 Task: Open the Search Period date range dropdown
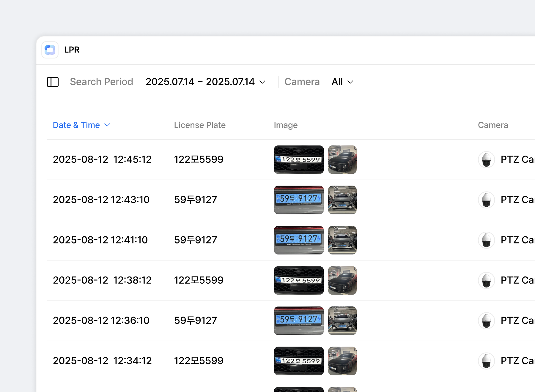click(205, 82)
